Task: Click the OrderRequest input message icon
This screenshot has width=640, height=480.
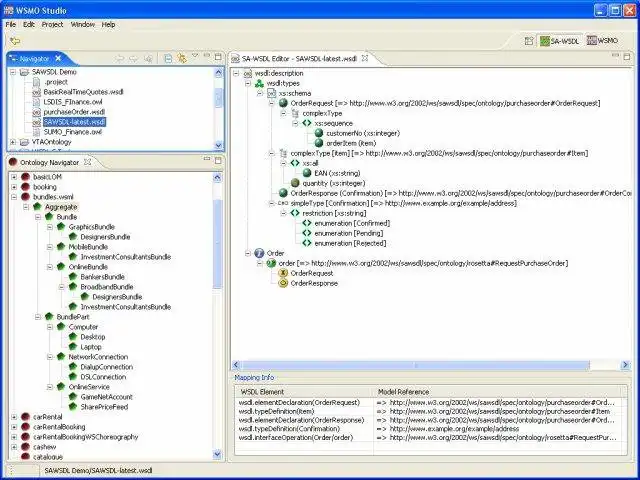Action: pyautogui.click(x=283, y=273)
